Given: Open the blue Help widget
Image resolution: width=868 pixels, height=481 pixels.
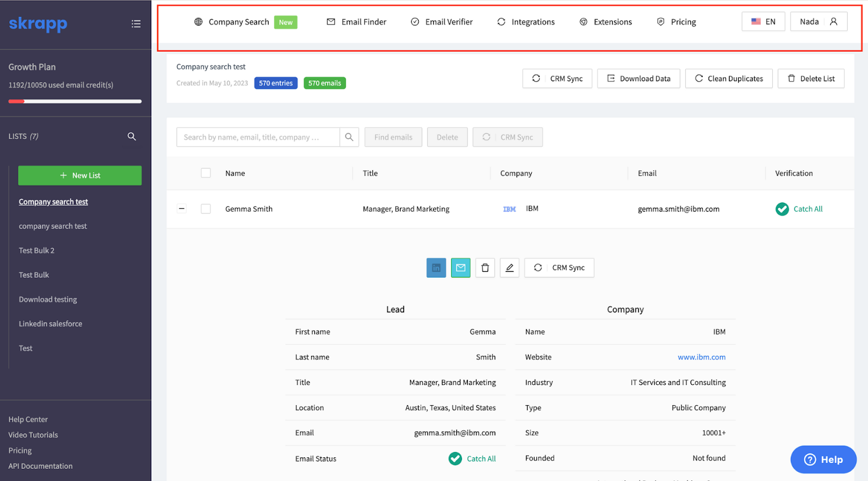Looking at the screenshot, I should [823, 460].
